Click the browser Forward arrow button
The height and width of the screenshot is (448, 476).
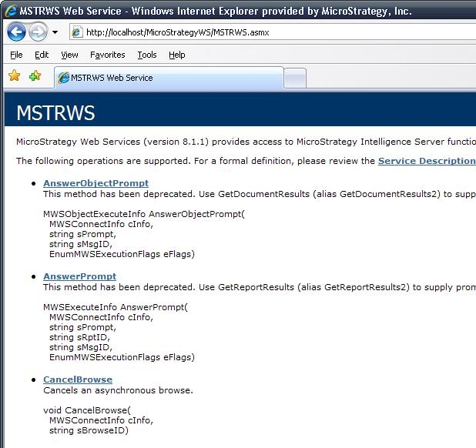(38, 32)
